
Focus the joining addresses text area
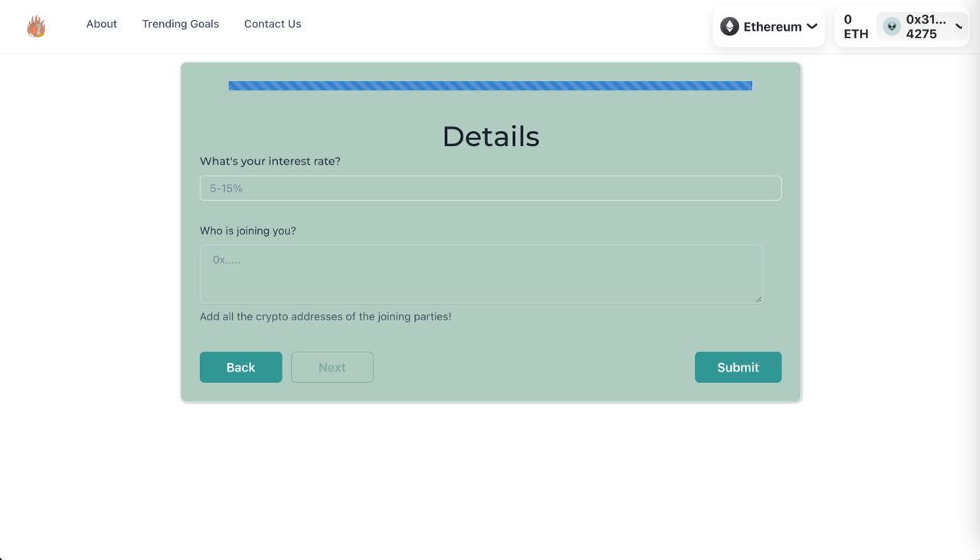point(481,273)
